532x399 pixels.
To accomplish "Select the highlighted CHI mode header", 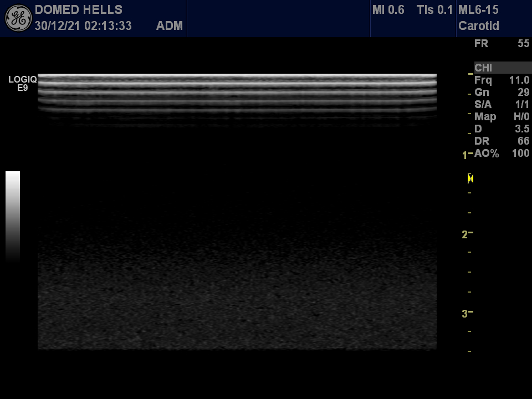I will pos(502,68).
